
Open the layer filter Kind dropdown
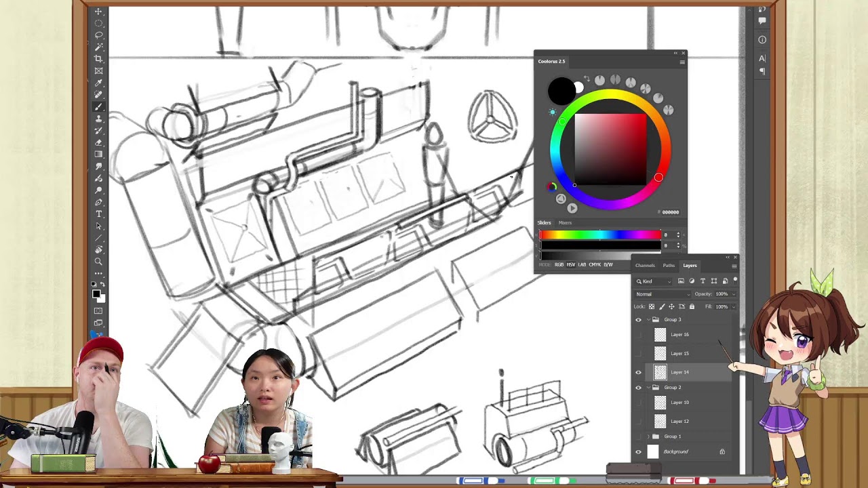[654, 281]
